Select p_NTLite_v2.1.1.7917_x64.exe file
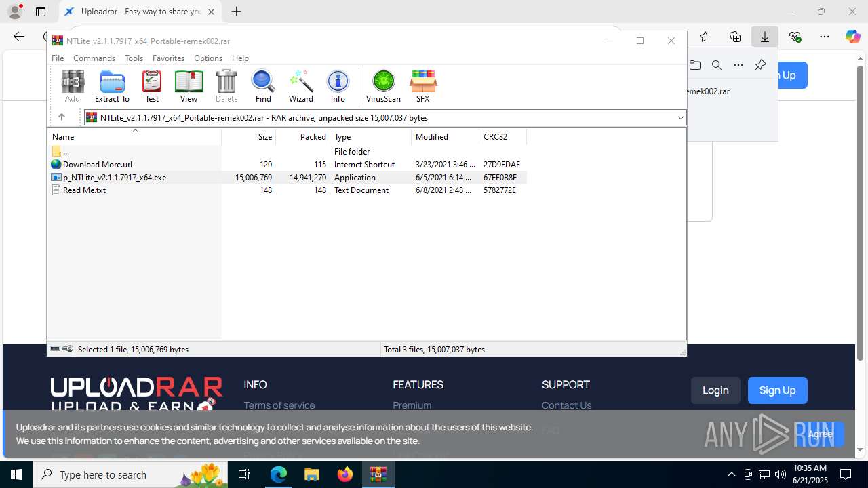The image size is (868, 488). (287, 178)
